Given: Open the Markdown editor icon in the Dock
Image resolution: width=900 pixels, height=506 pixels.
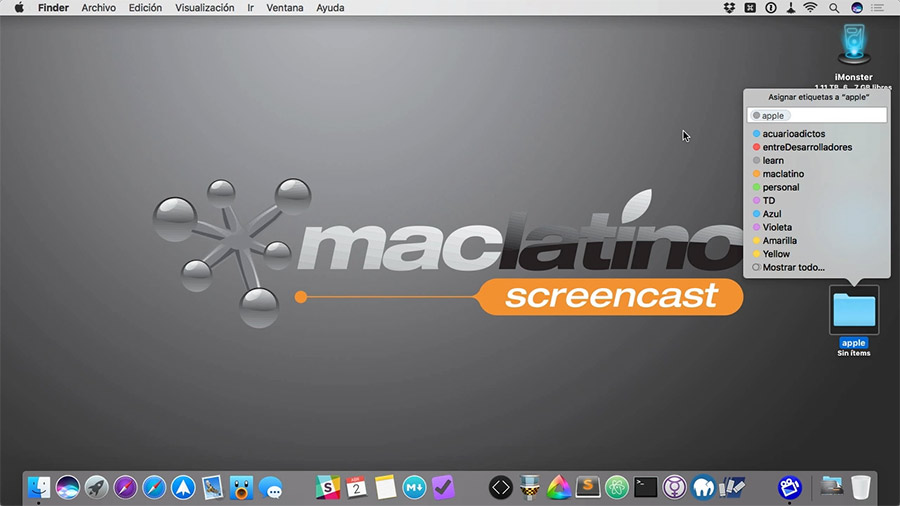Looking at the screenshot, I should (x=414, y=488).
